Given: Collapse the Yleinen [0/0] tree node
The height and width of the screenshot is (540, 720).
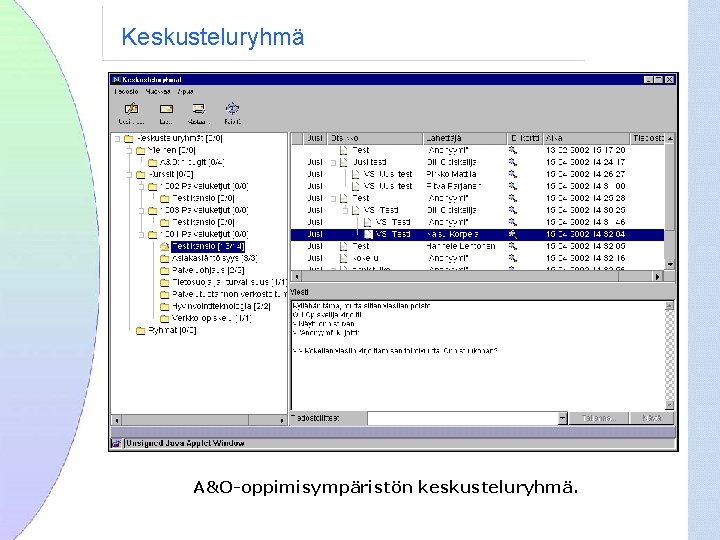Looking at the screenshot, I should [129, 150].
